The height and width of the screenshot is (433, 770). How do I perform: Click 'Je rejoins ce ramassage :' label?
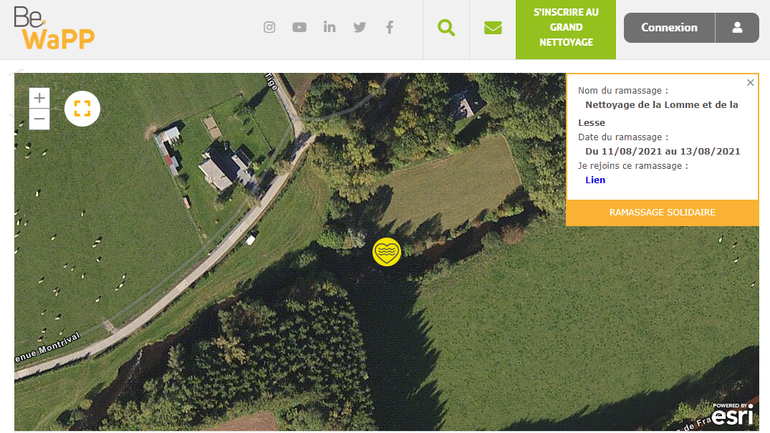point(632,165)
